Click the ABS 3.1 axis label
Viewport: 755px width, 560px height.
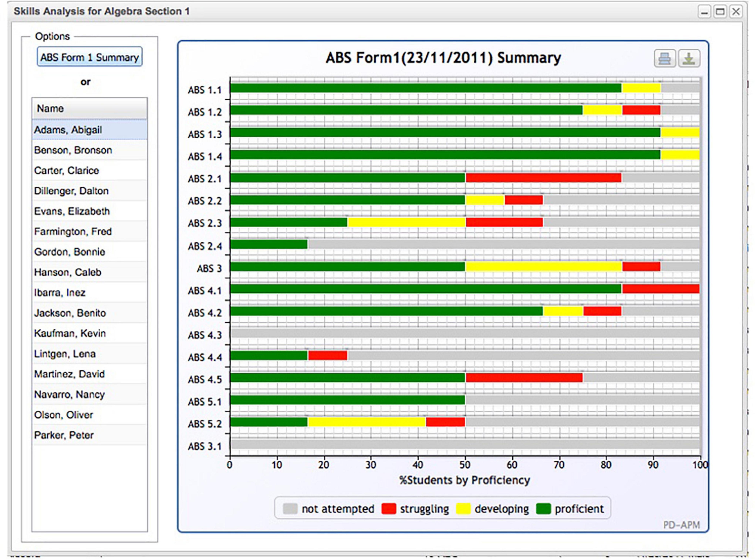[205, 446]
